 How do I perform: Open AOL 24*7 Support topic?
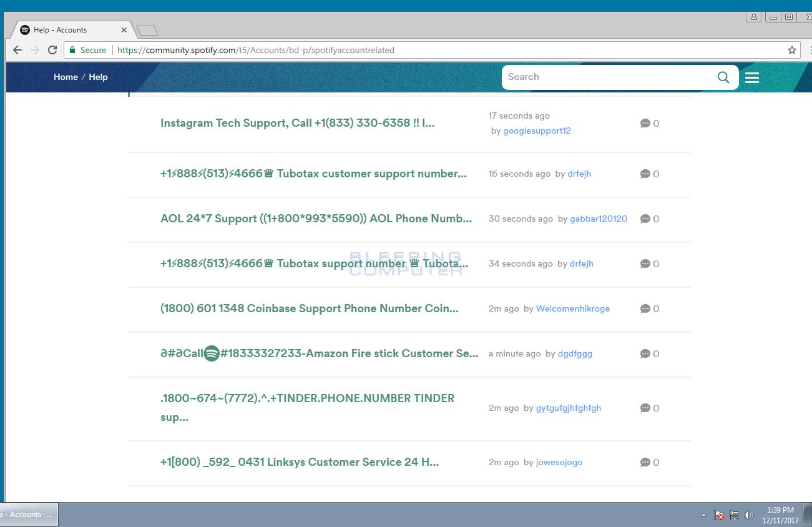click(316, 219)
